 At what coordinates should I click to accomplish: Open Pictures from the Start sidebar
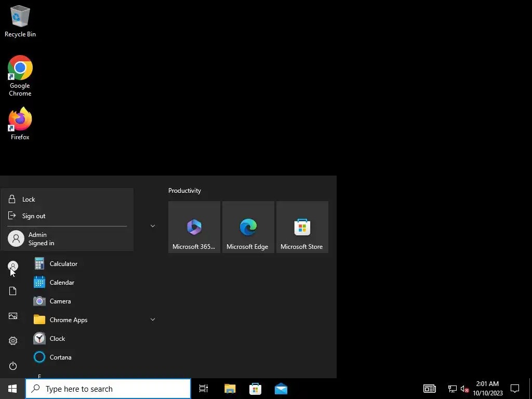13,316
